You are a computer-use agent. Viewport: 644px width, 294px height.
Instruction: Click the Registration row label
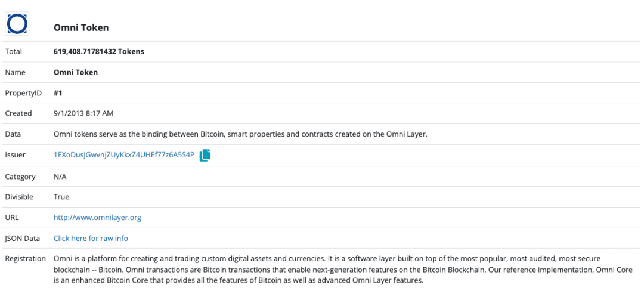tap(26, 259)
